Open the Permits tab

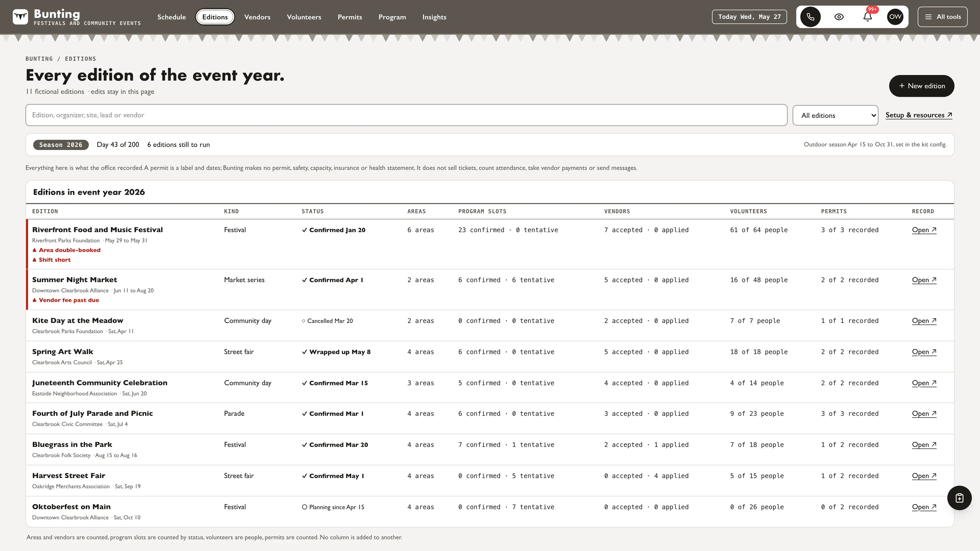[x=350, y=17]
